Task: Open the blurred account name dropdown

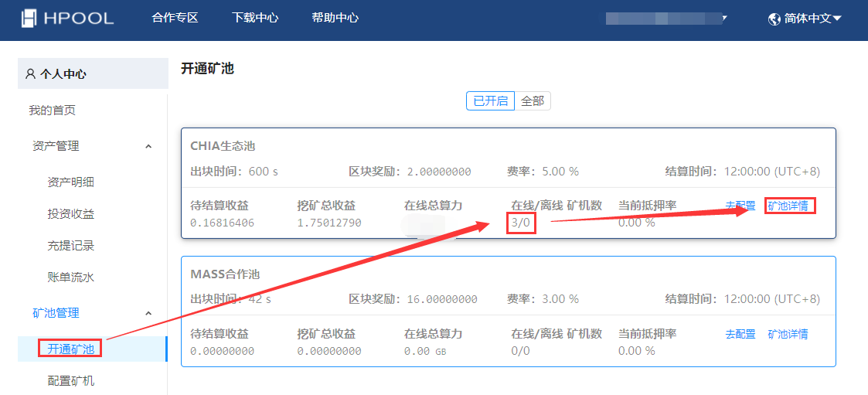Action: 666,18
